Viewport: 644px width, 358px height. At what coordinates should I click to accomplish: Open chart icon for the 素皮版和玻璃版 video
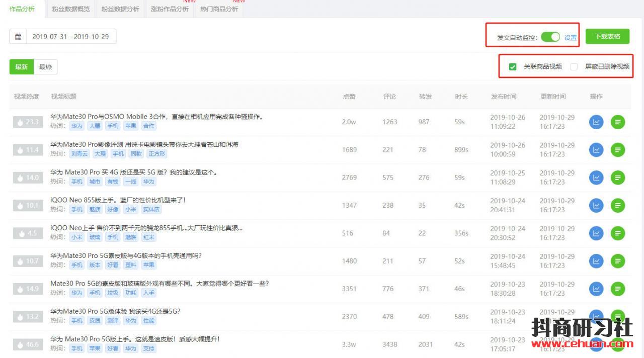click(x=596, y=289)
